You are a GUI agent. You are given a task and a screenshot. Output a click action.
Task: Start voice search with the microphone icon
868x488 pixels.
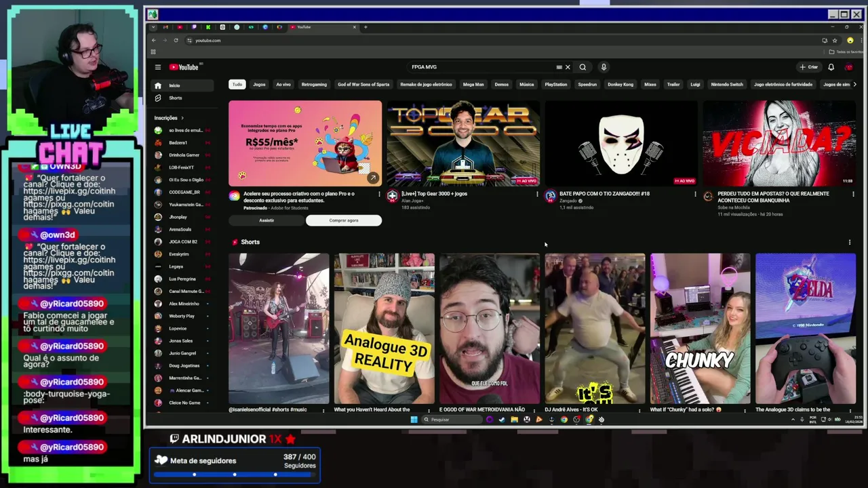coord(604,67)
